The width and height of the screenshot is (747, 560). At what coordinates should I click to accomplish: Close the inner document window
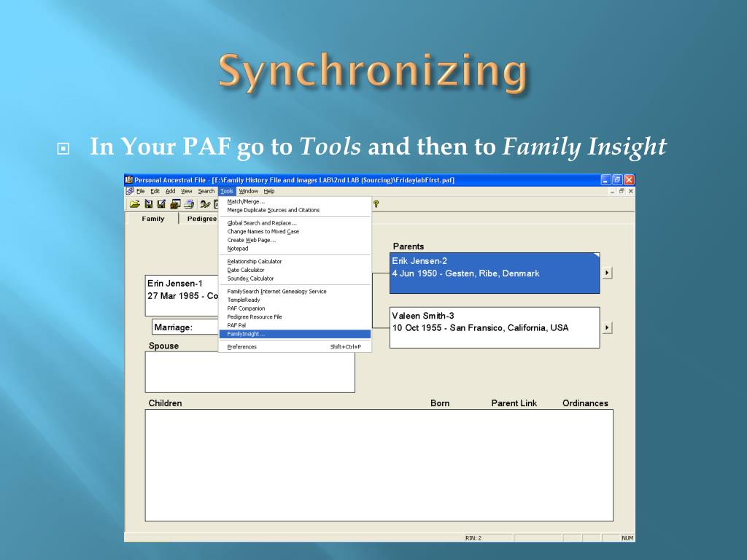pyautogui.click(x=631, y=191)
